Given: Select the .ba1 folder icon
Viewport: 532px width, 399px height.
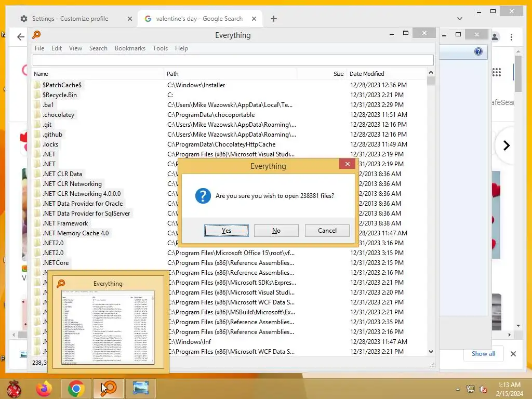Looking at the screenshot, I should 37,104.
